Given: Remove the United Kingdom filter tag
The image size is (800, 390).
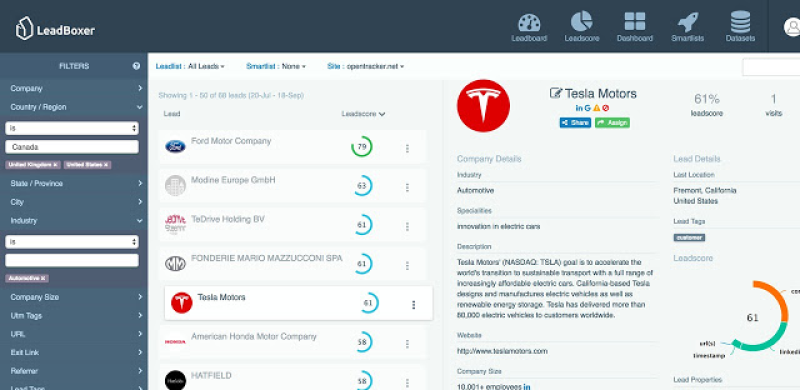Looking at the screenshot, I should (x=56, y=165).
